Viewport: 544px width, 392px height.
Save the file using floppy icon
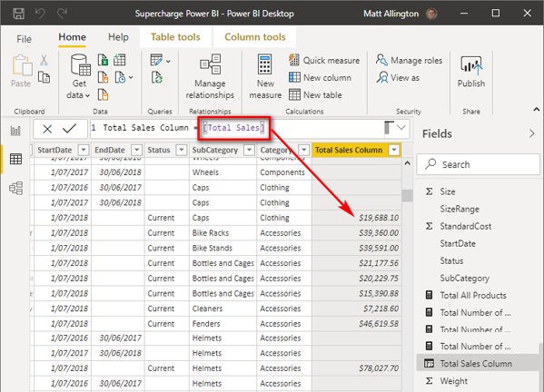18,14
